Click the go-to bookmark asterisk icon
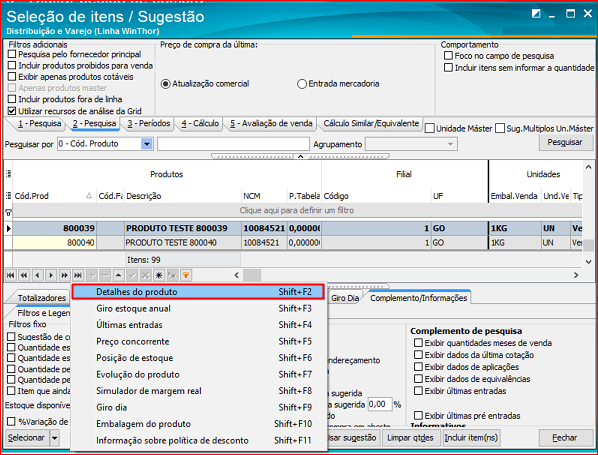The height and width of the screenshot is (455, 598). (172, 275)
